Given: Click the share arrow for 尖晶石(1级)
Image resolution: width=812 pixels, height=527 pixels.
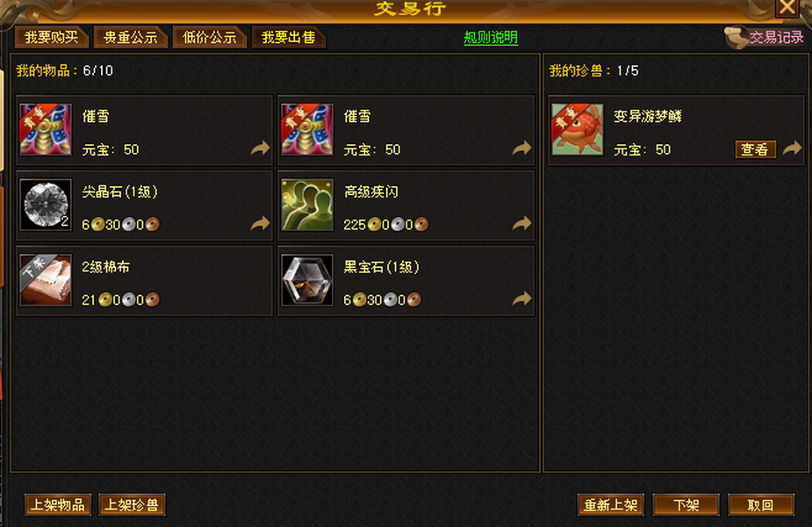Looking at the screenshot, I should (261, 223).
